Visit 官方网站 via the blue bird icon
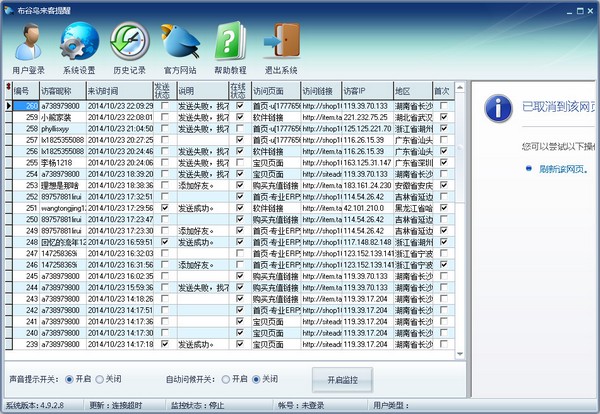Screen dimensions: 600x414 click(x=180, y=44)
